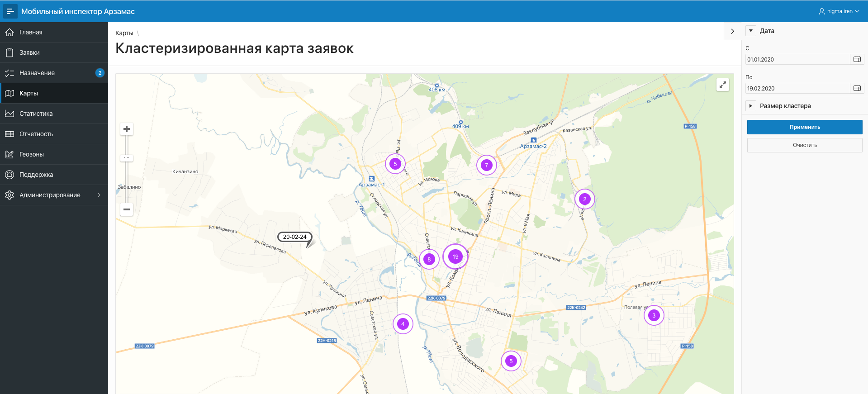Open calendar picker for end date
Screen dimensions: 868x394
[x=857, y=88]
